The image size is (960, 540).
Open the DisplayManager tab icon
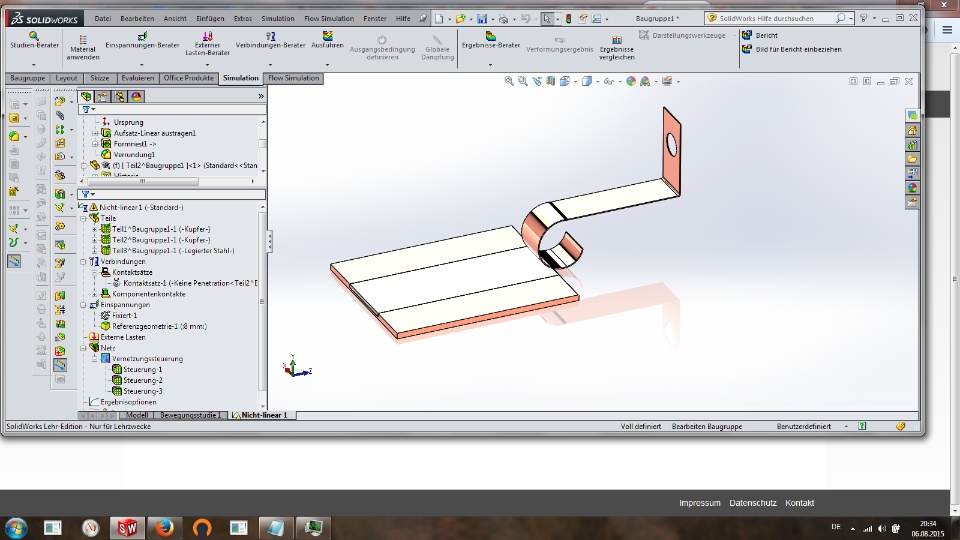pyautogui.click(x=136, y=96)
